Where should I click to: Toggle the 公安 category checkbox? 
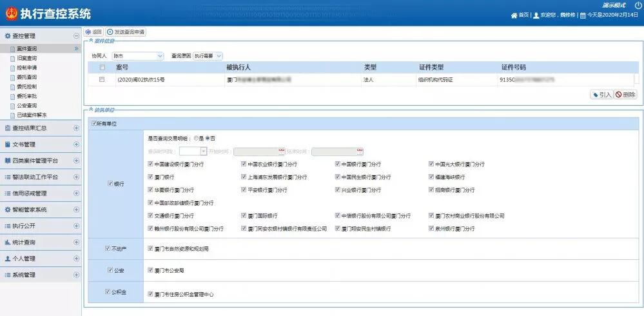coord(110,270)
